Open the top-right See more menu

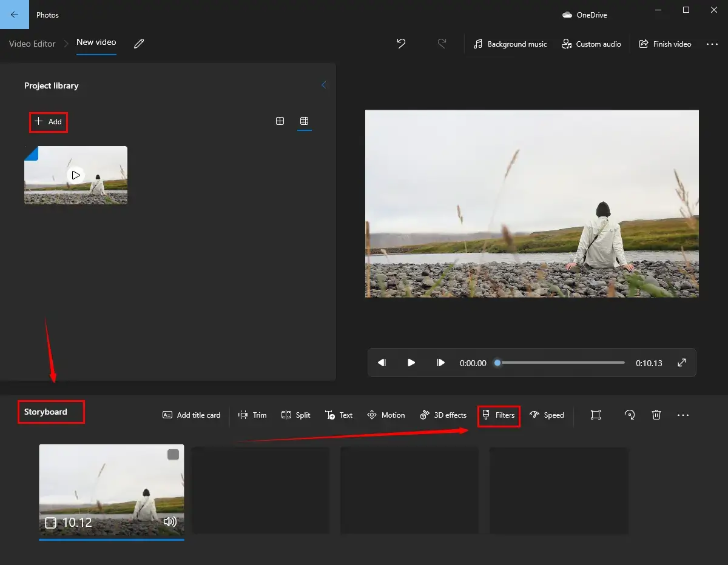pyautogui.click(x=712, y=44)
